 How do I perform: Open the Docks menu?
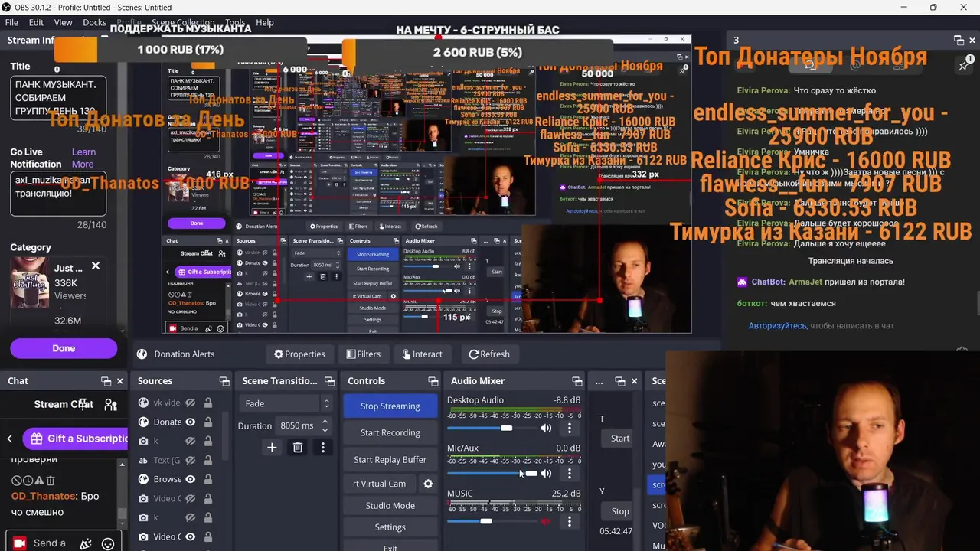(94, 22)
